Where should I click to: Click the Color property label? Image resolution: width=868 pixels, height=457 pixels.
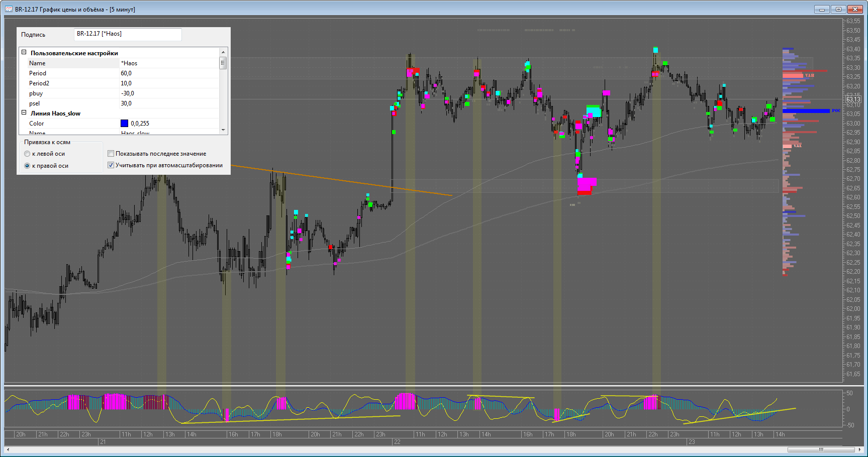click(37, 124)
